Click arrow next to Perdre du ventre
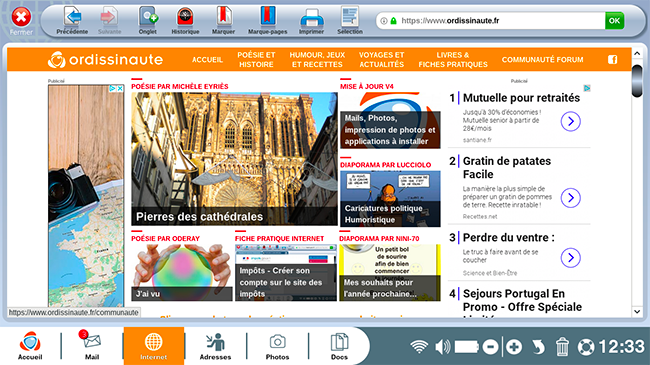This screenshot has width=650, height=365. point(570,258)
